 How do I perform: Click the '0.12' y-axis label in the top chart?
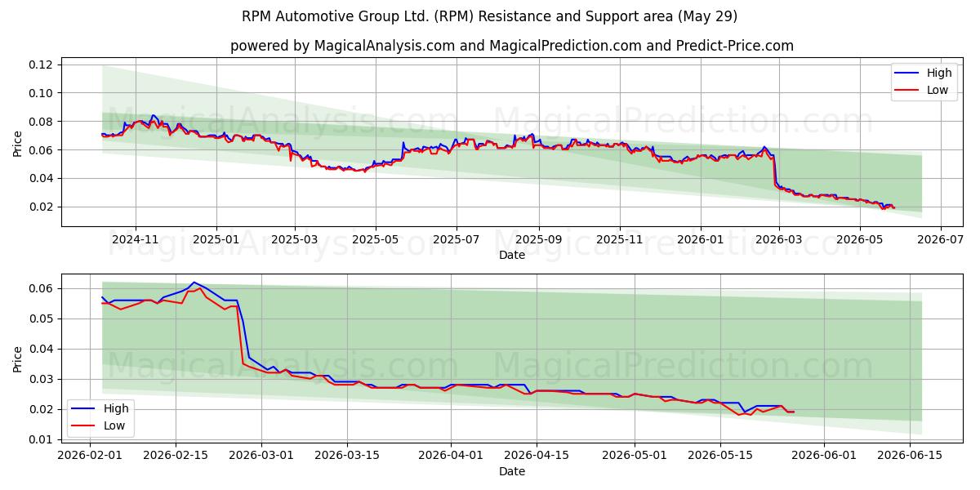tap(42, 65)
